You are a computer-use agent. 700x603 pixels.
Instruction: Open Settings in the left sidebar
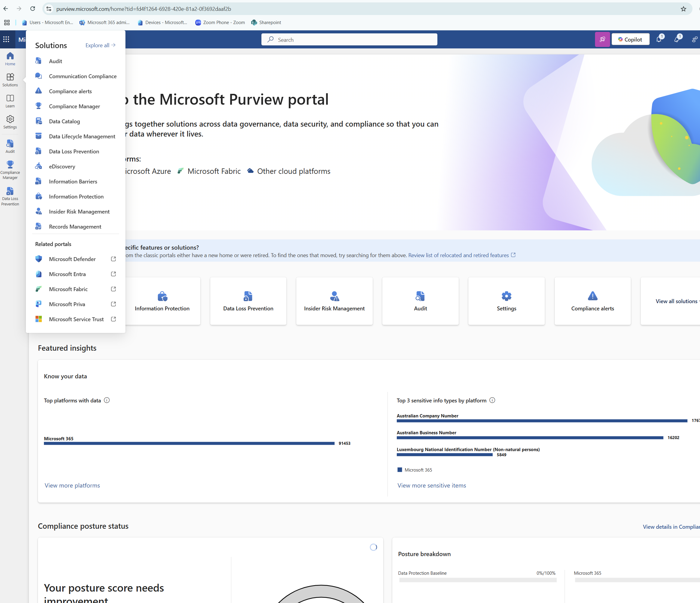[x=10, y=122]
